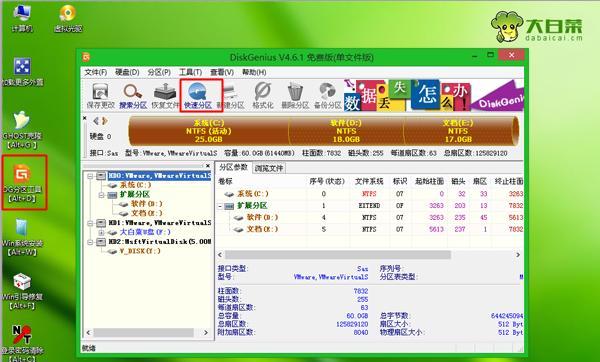This screenshot has height=362, width=600.
Task: Select the 系统(C:) row in partition table
Action: pos(370,194)
